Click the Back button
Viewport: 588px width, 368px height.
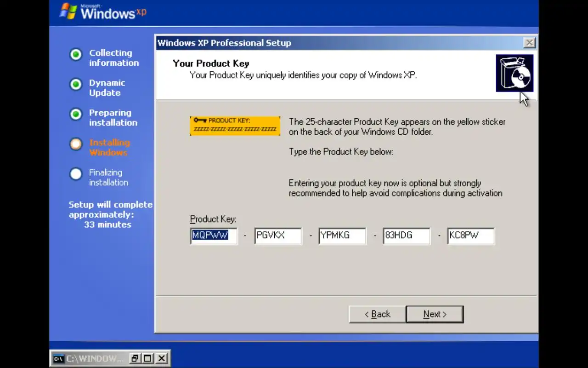(377, 314)
